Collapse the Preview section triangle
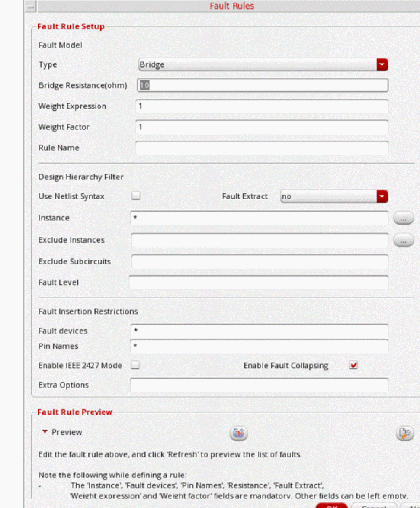This screenshot has height=508, width=420. [x=45, y=432]
